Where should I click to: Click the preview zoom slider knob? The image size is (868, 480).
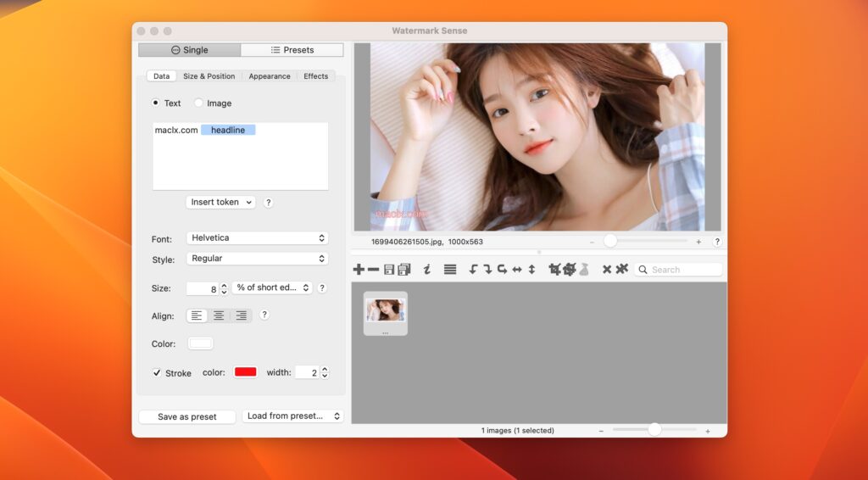tap(610, 241)
